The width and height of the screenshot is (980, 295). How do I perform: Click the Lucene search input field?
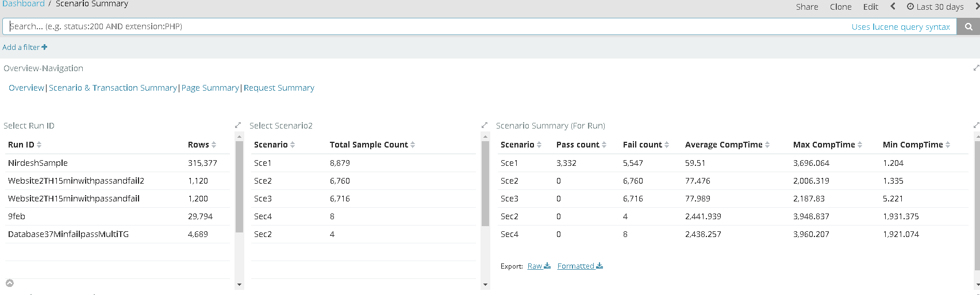425,26
